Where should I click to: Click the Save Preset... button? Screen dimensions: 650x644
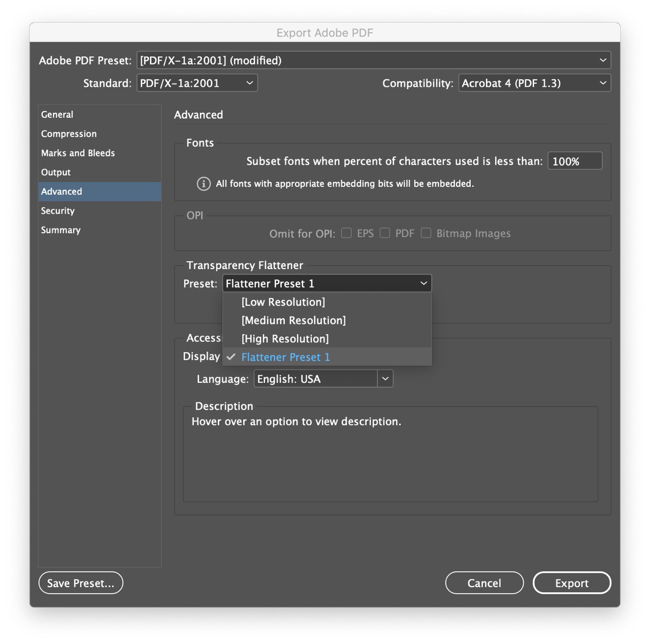click(x=81, y=583)
